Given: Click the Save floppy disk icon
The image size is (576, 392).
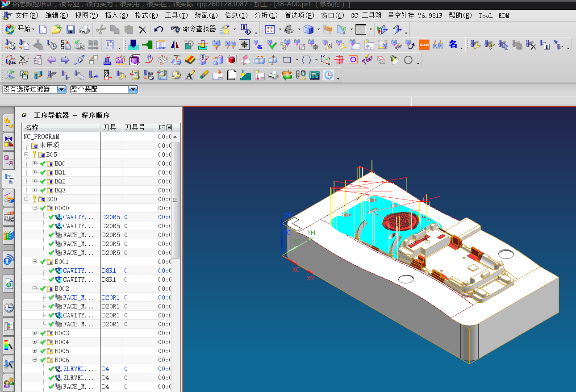Looking at the screenshot, I should pos(71,29).
